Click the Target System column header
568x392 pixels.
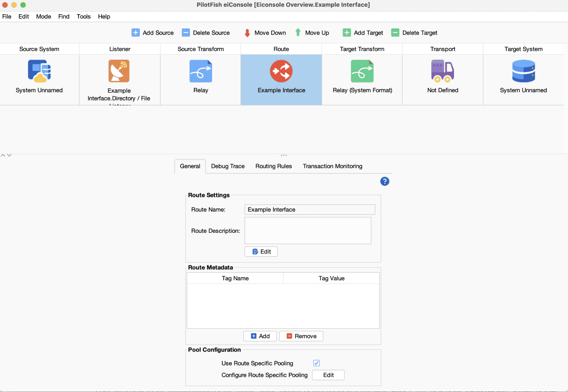point(524,49)
